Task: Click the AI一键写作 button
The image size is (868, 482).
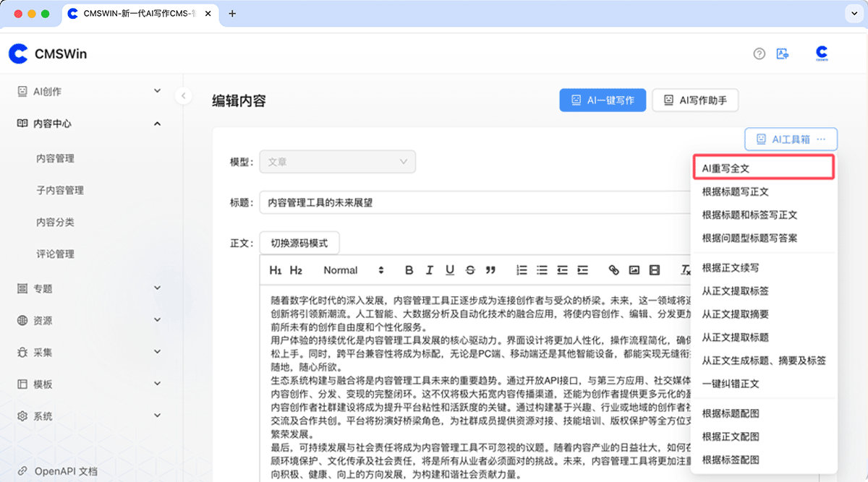Action: tap(603, 100)
